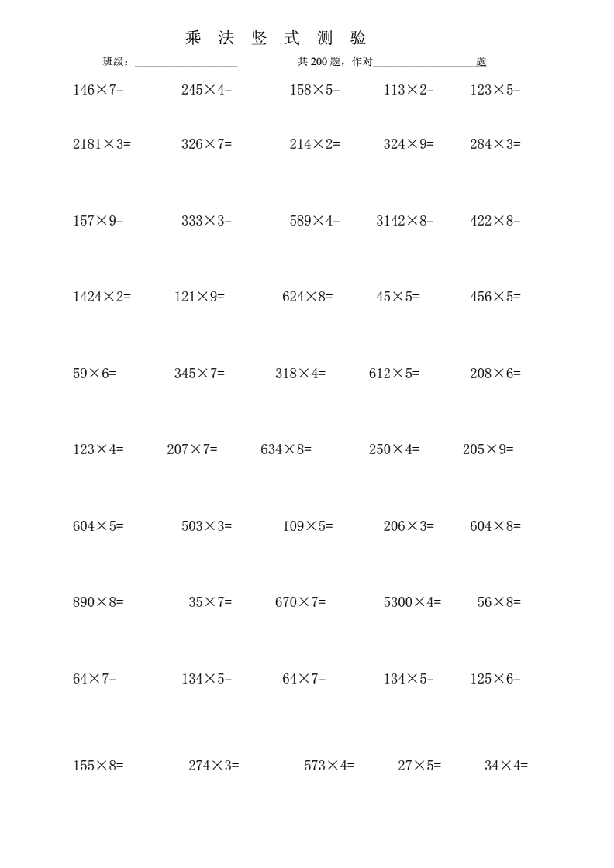Click on the problem 109×5=

308,526
